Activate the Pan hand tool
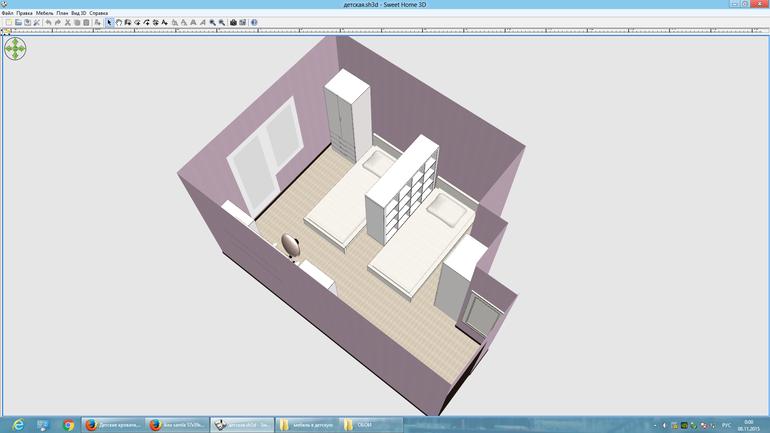This screenshot has height=433, width=770. click(119, 22)
